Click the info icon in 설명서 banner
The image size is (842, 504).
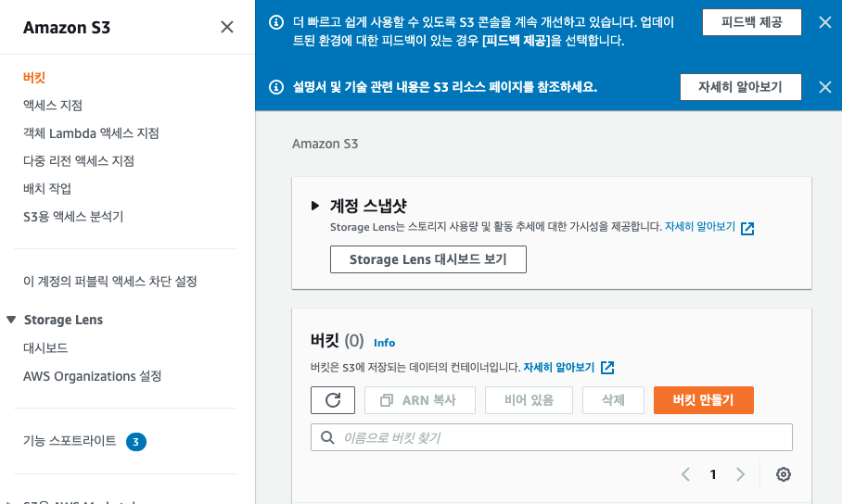coord(276,87)
